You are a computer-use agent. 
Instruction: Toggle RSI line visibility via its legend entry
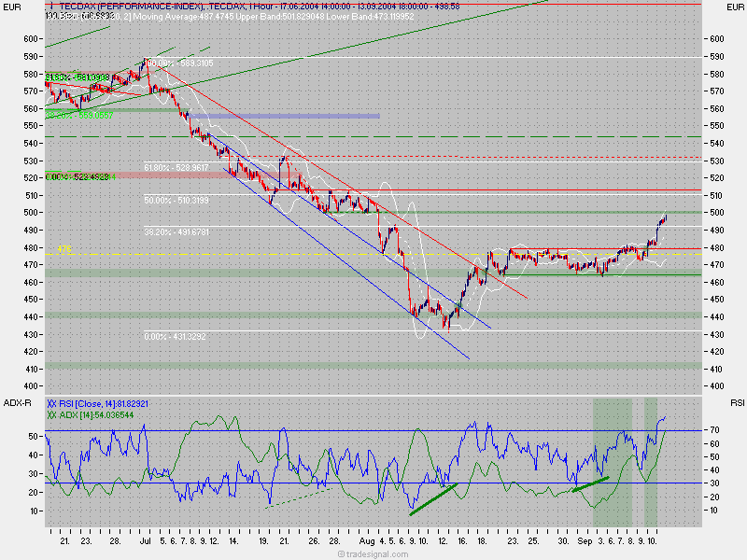(x=93, y=402)
